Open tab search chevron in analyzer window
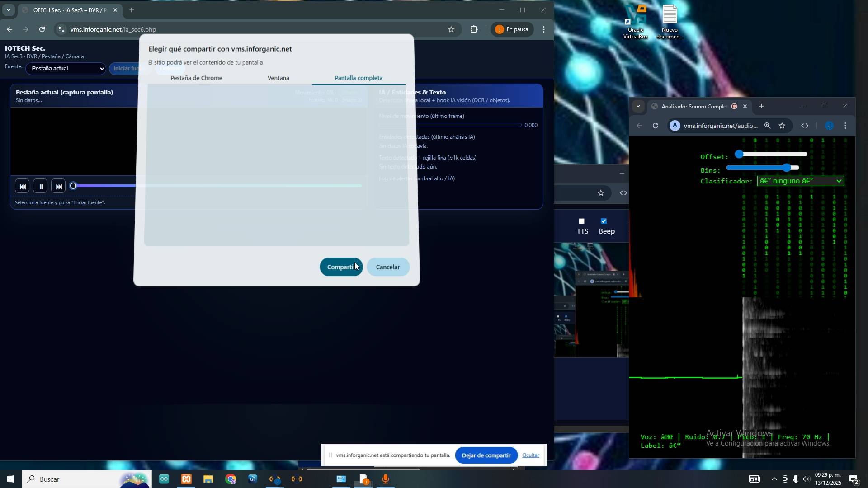Viewport: 868px width, 488px height. click(x=638, y=107)
